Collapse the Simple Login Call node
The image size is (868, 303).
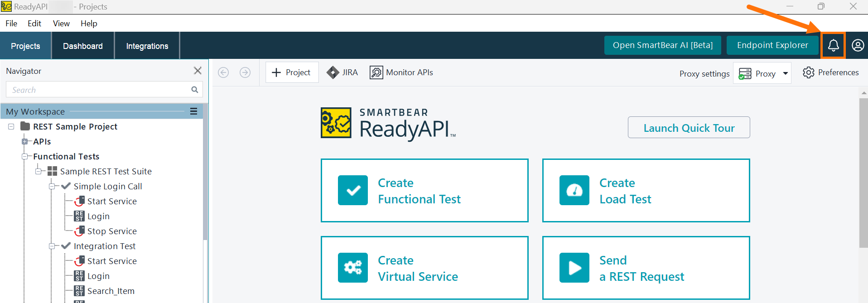(52, 186)
